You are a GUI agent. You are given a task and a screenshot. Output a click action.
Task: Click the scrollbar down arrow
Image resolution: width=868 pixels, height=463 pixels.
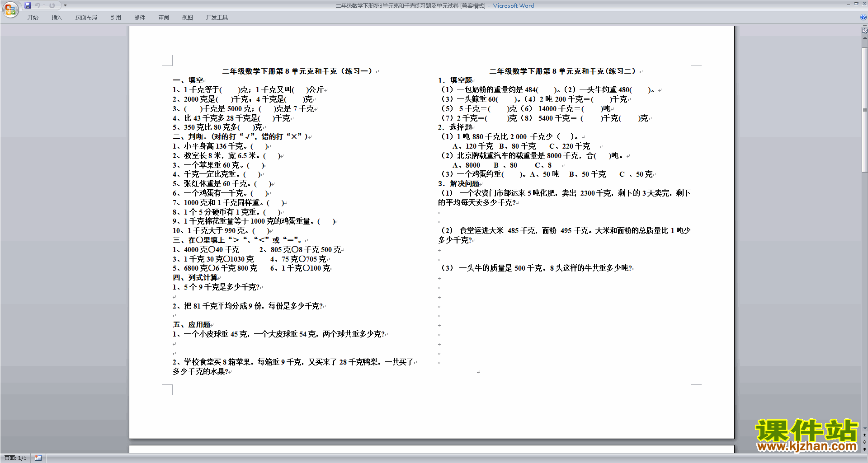pyautogui.click(x=864, y=428)
